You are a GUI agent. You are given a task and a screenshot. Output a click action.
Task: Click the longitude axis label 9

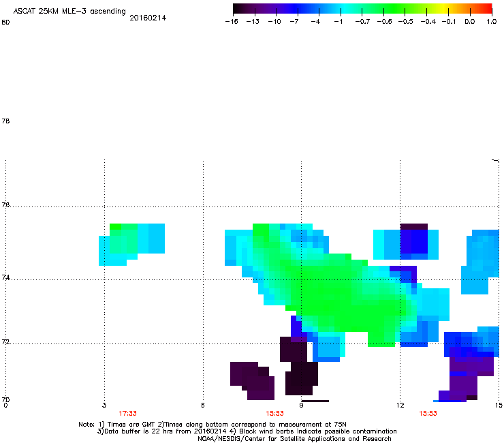pos(301,406)
